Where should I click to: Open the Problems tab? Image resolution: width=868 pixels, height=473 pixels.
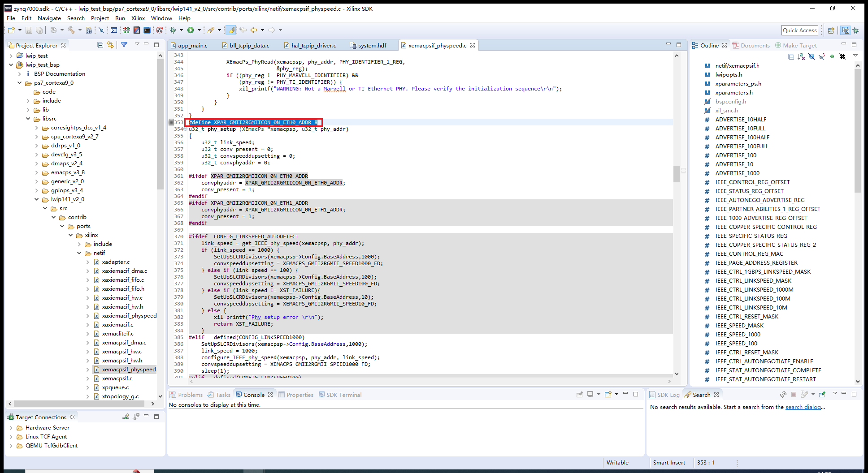(186, 395)
